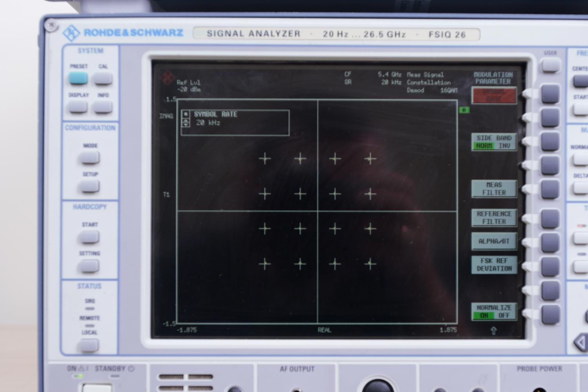Select the highlighted SYMBOL RATE softkey

pyautogui.click(x=494, y=96)
